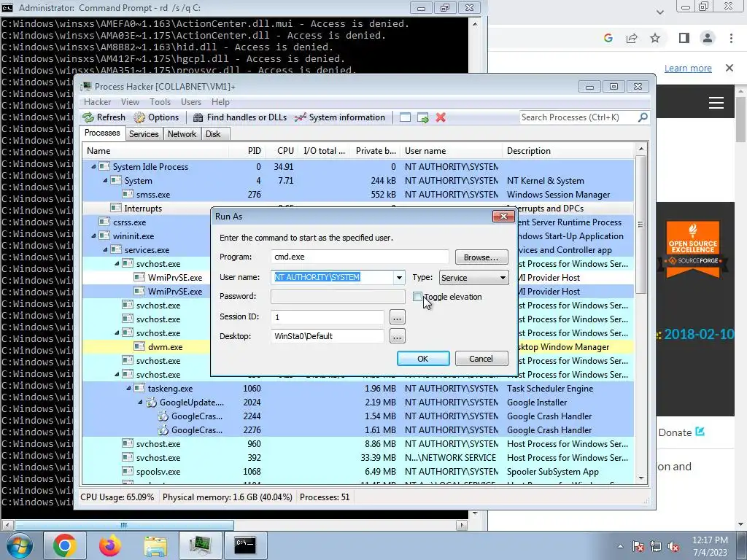This screenshot has width=747, height=560.
Task: Open the View menu
Action: (130, 102)
